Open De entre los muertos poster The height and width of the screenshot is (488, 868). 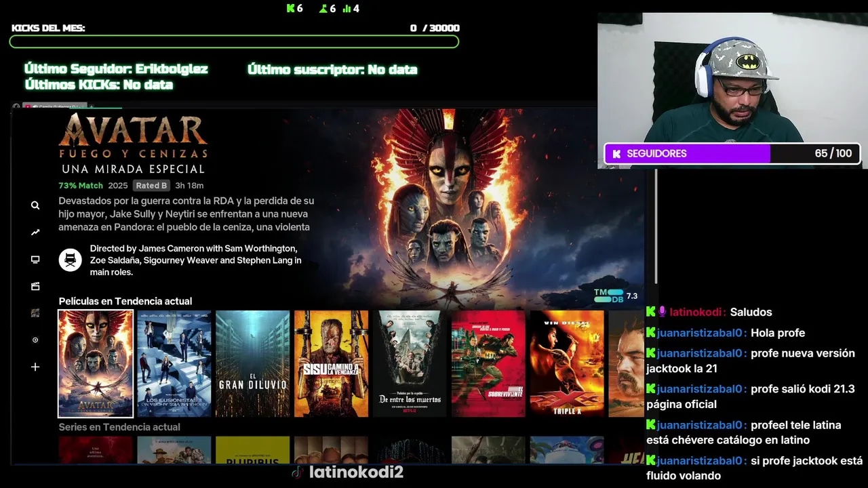click(410, 363)
